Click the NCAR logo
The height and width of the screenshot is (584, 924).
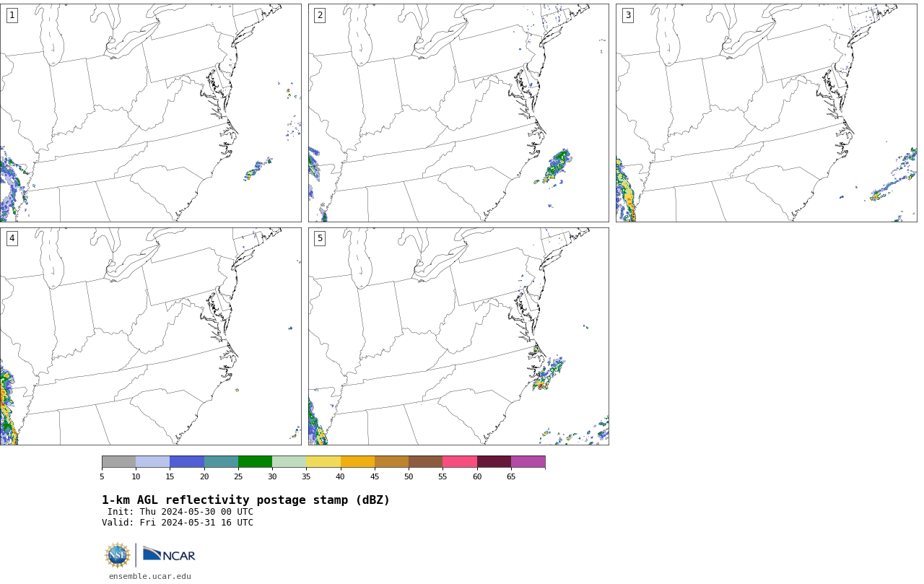tap(169, 554)
